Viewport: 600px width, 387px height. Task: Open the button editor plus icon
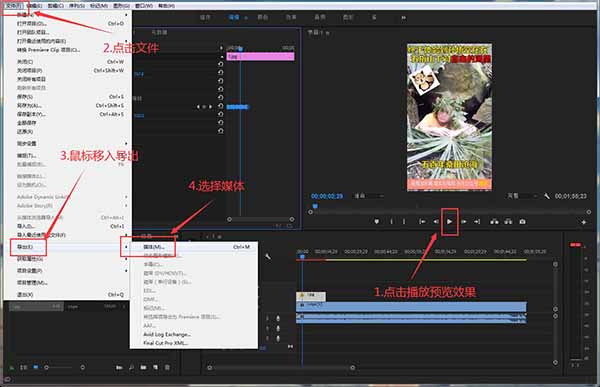(x=584, y=222)
